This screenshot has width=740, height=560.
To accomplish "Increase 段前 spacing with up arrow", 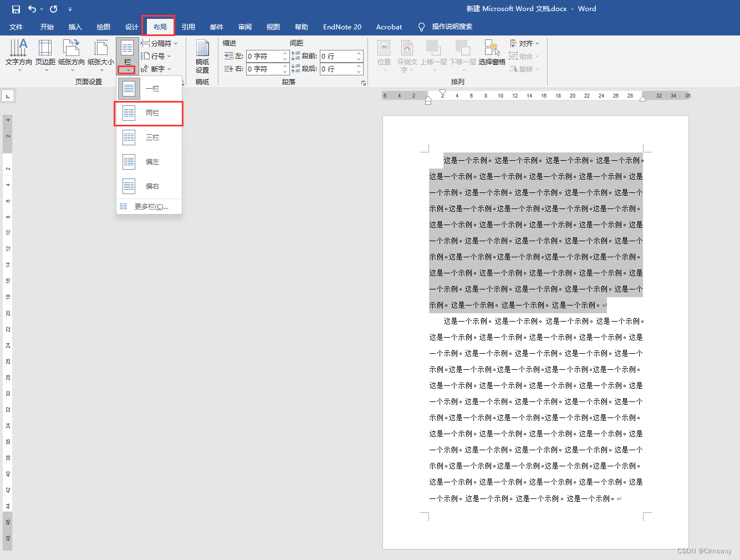I will pyautogui.click(x=359, y=54).
